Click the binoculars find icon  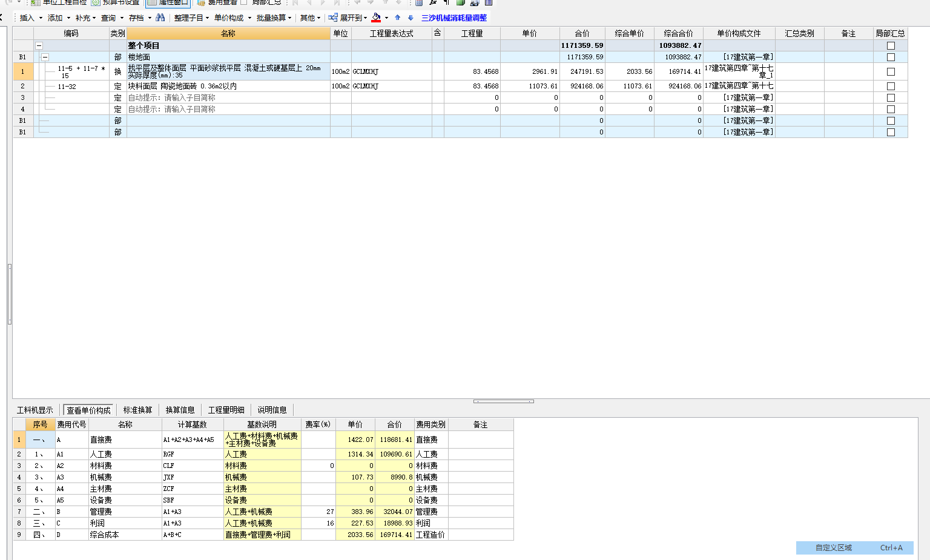click(x=160, y=18)
